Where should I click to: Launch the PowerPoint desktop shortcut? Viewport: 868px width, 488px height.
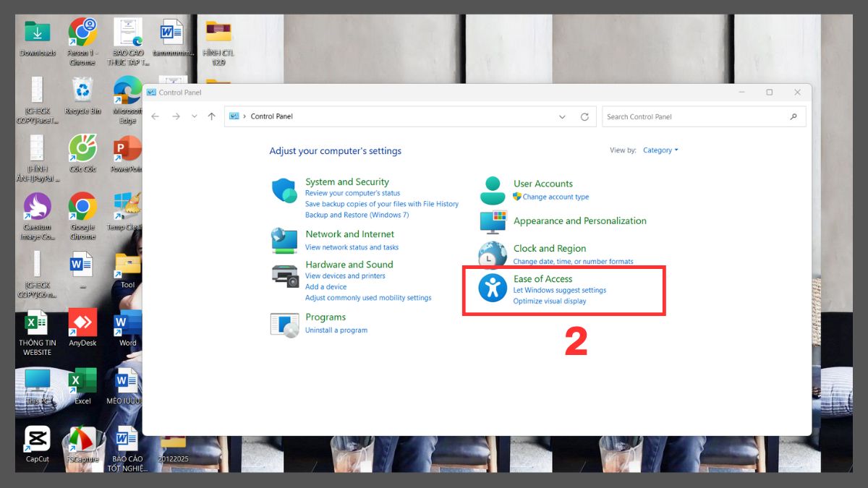(127, 153)
